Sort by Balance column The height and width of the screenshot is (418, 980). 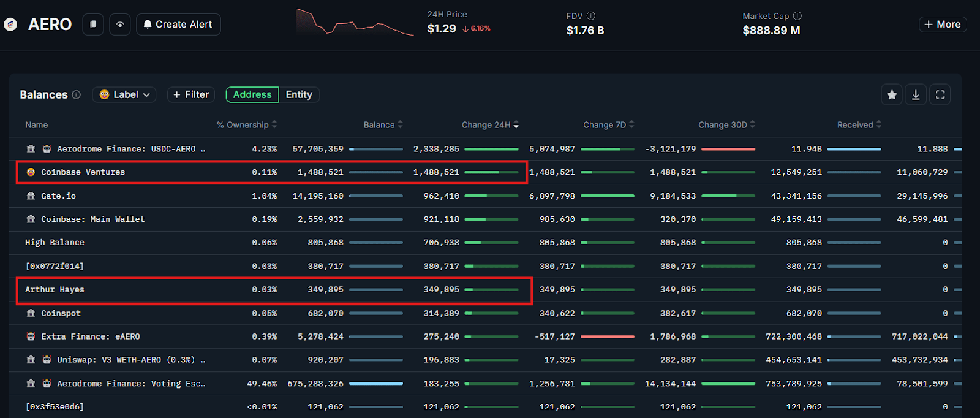[x=383, y=124]
